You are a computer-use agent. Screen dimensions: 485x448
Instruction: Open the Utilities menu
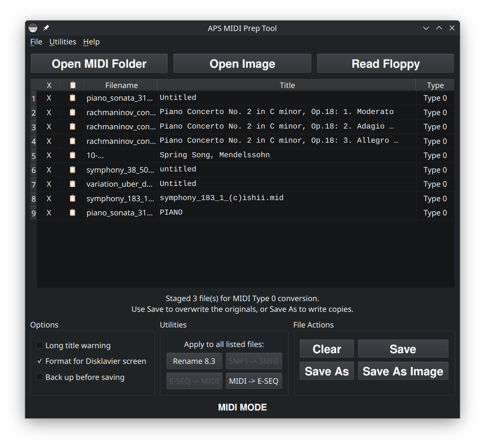pos(63,42)
